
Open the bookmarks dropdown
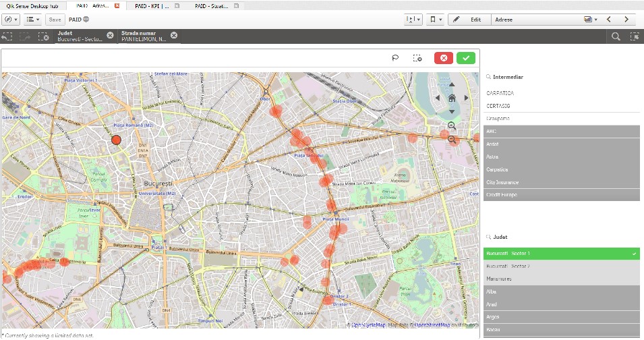point(435,20)
